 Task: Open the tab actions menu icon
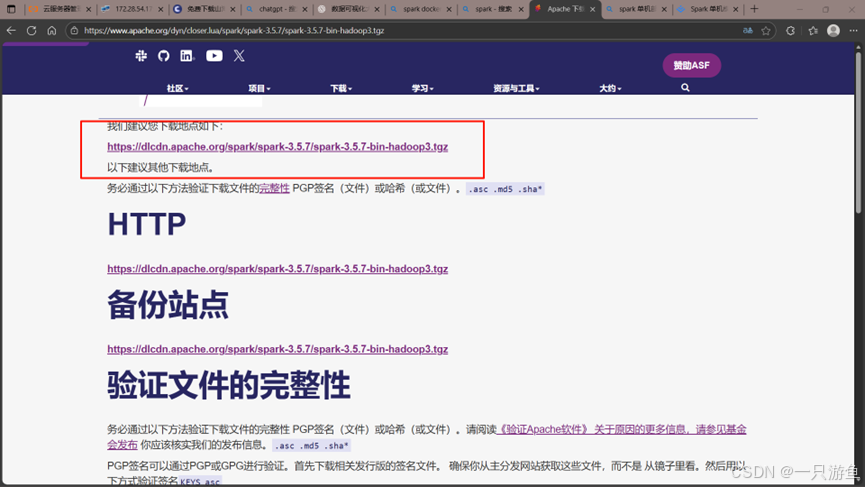(x=11, y=9)
